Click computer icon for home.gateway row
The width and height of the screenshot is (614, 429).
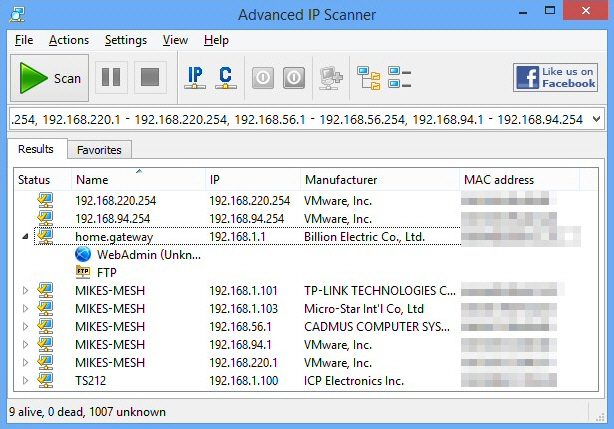pos(45,236)
